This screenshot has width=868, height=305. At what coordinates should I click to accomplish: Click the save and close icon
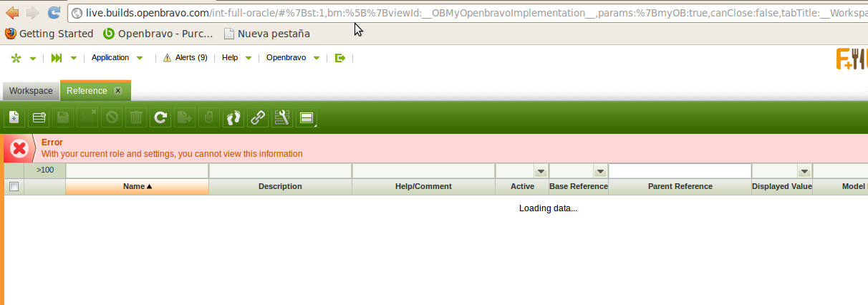coord(87,117)
